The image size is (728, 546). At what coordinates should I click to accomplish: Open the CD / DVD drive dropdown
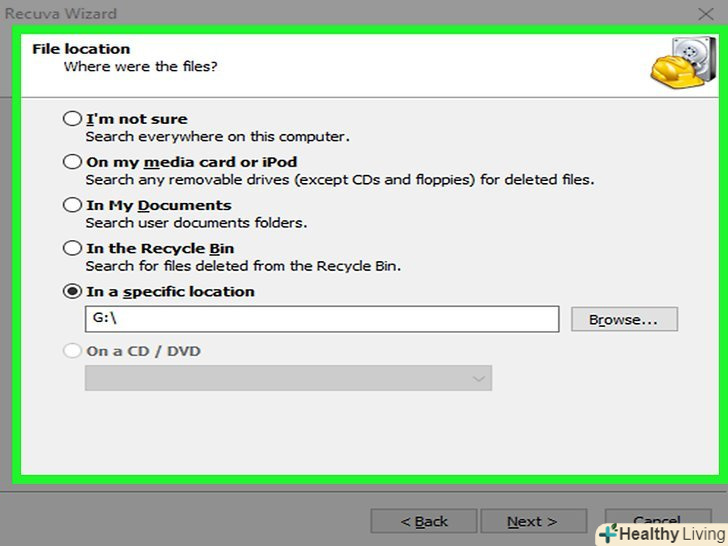point(288,378)
